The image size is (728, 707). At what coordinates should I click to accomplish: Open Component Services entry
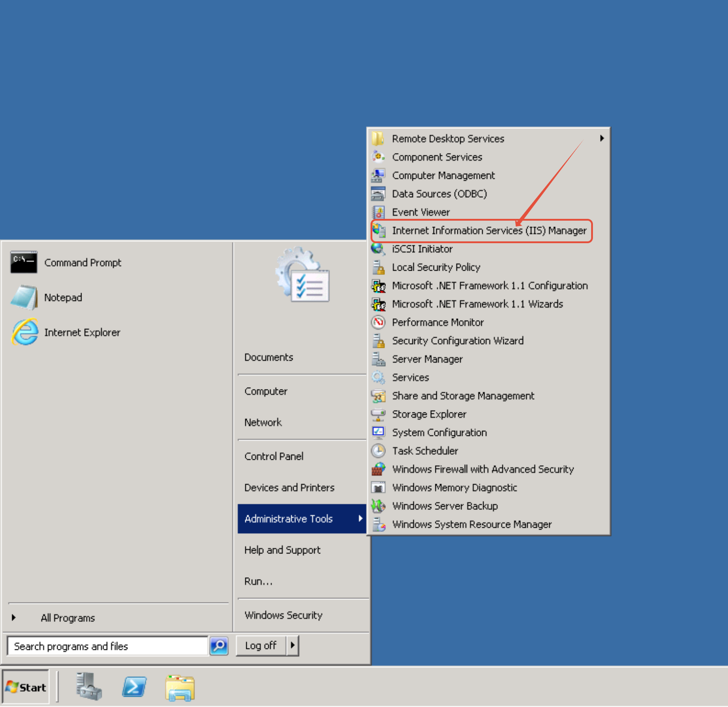(x=489, y=157)
